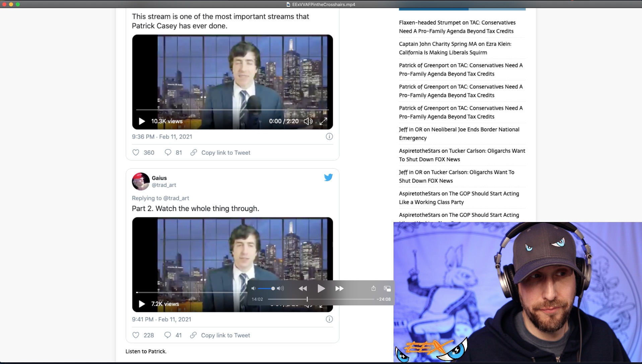Play the first embedded tweet video

142,121
